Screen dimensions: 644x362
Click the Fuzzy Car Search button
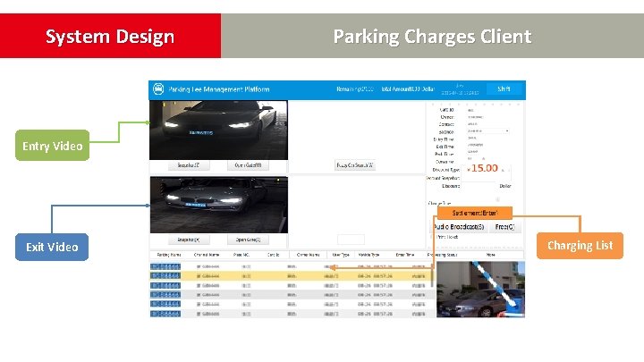coord(355,165)
